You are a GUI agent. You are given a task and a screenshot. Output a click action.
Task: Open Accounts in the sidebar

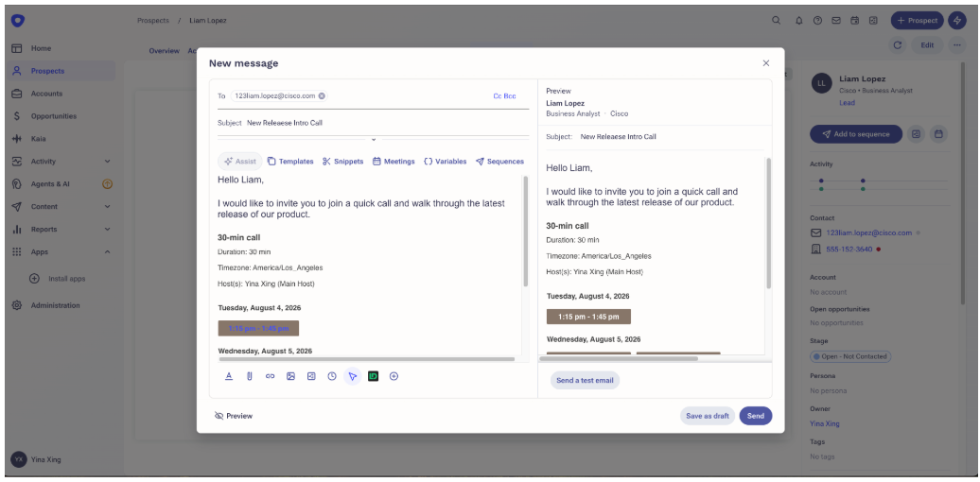(x=61, y=94)
